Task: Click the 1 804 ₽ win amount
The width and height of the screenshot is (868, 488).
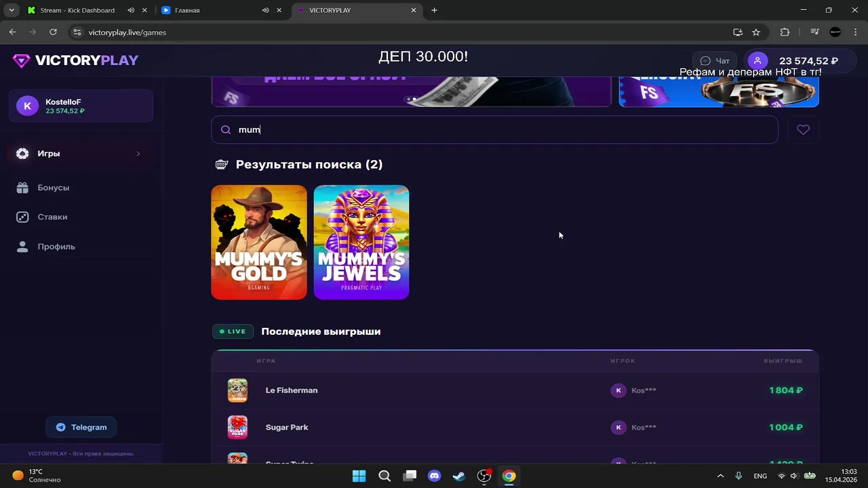Action: [x=786, y=390]
